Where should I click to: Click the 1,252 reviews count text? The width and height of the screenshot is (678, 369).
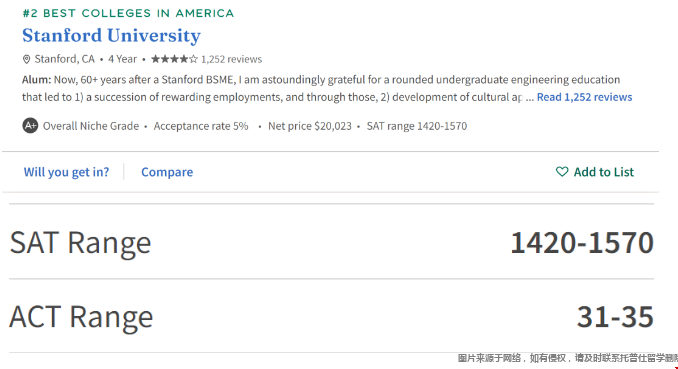click(x=231, y=59)
